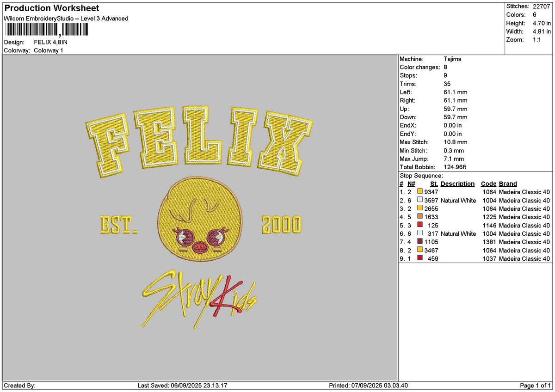Click the 'Max Jump:' value '7.1 mm'

[454, 159]
